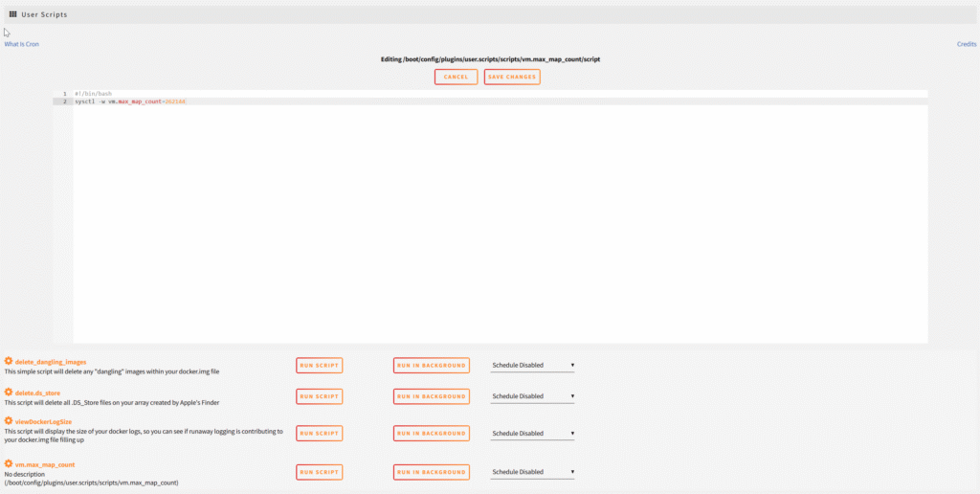Open schedule dropdown for vm.max_map_count
This screenshot has height=494, width=980.
(532, 472)
